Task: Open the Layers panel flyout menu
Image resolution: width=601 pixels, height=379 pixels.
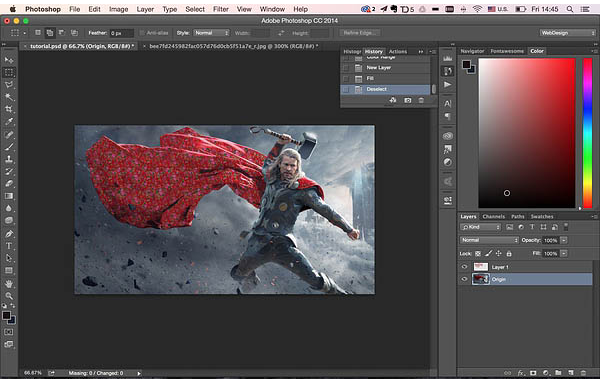Action: point(594,217)
